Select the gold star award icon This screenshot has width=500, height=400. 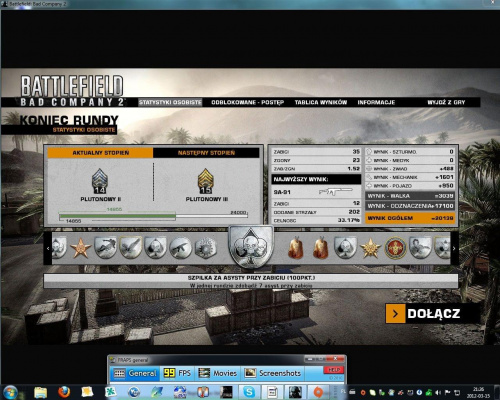(x=370, y=248)
